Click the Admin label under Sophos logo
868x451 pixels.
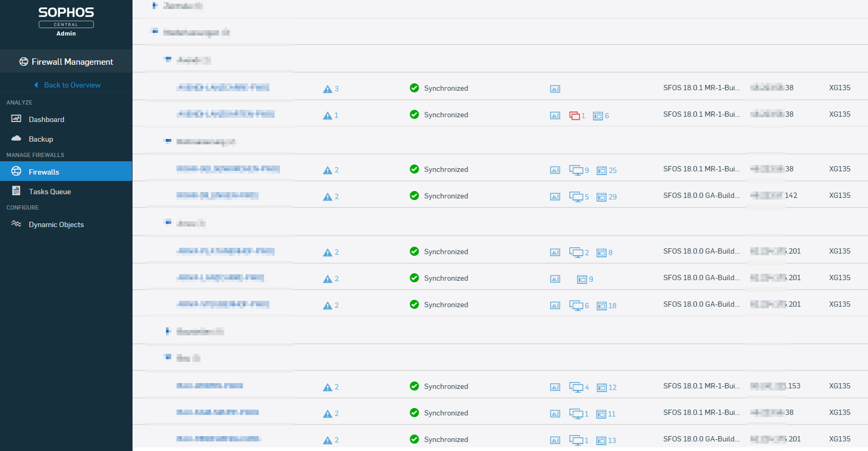[66, 33]
